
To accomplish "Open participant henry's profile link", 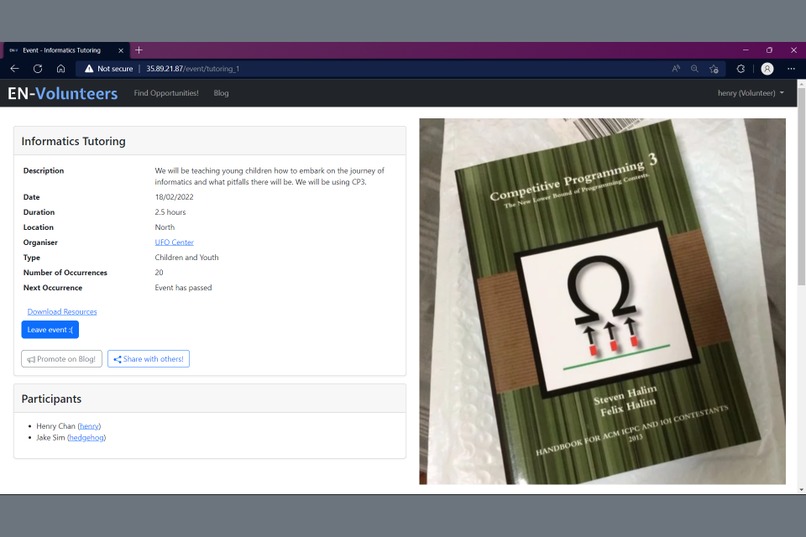I will coord(89,426).
